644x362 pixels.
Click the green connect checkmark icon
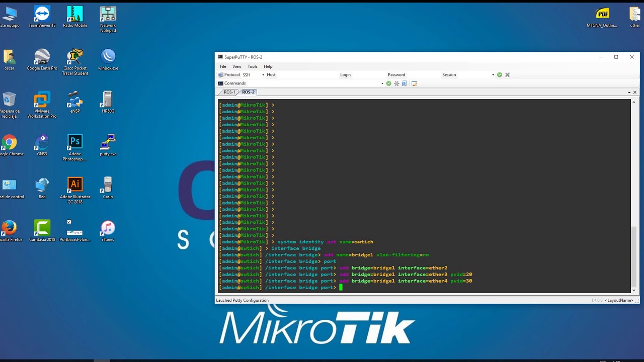[x=500, y=75]
